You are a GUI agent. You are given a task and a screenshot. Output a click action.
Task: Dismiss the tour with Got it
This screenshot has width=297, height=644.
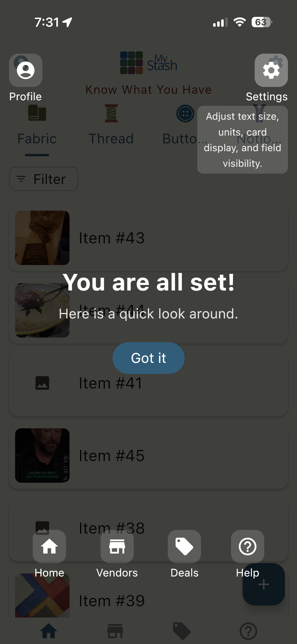pos(148,358)
